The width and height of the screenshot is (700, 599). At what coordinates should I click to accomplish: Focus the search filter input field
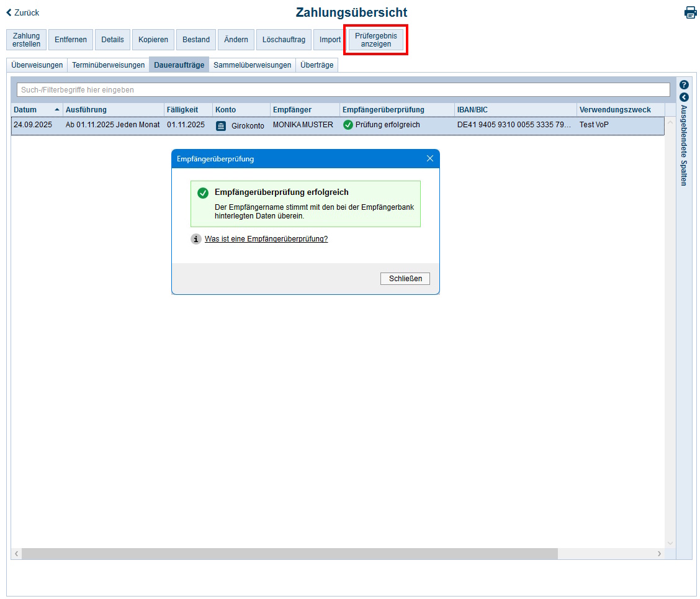(x=343, y=90)
